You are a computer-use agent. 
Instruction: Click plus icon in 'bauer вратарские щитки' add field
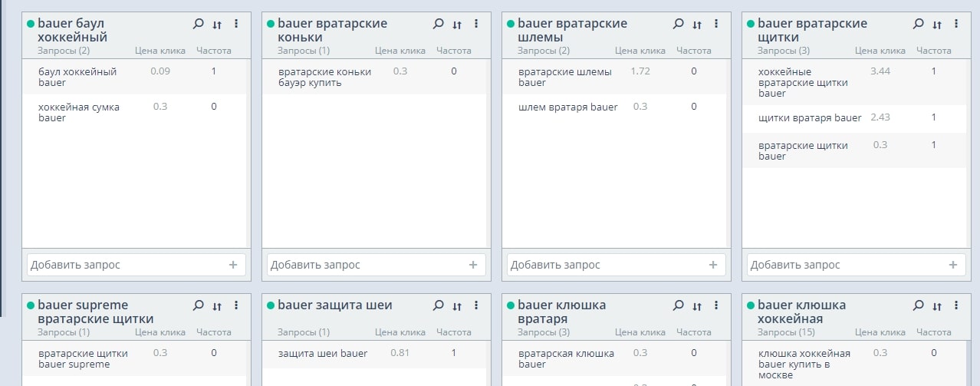pos(953,265)
